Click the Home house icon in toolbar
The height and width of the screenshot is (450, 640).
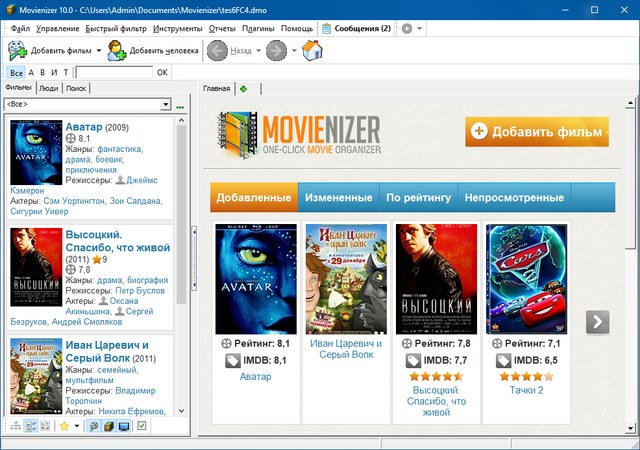(312, 49)
